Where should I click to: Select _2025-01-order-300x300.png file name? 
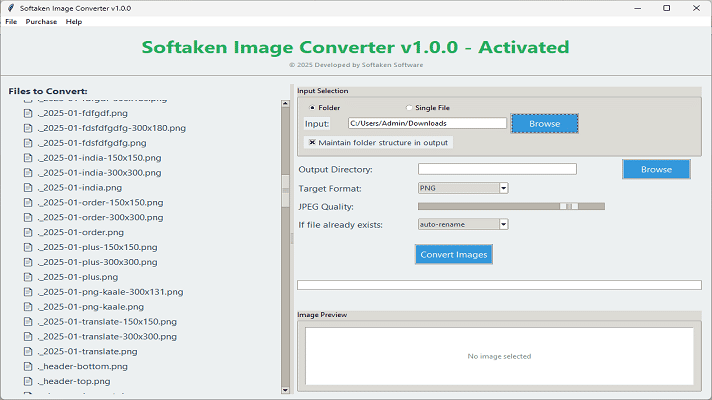click(x=100, y=217)
